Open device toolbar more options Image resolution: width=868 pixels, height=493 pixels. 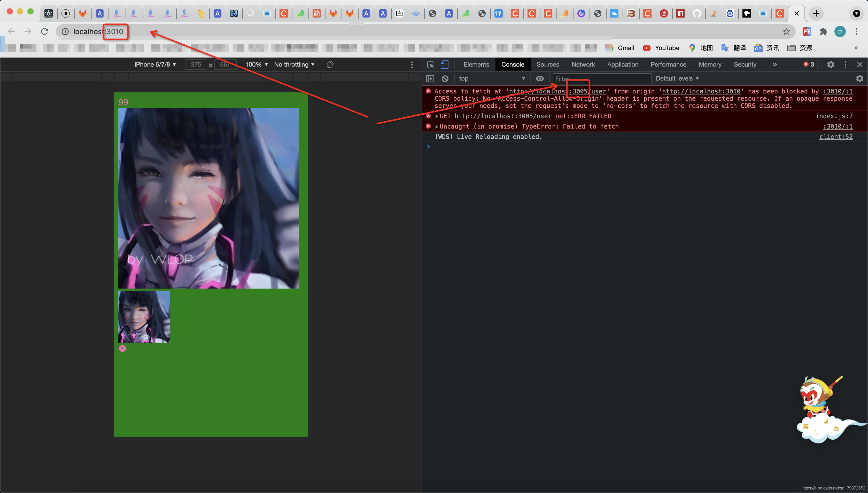point(412,64)
